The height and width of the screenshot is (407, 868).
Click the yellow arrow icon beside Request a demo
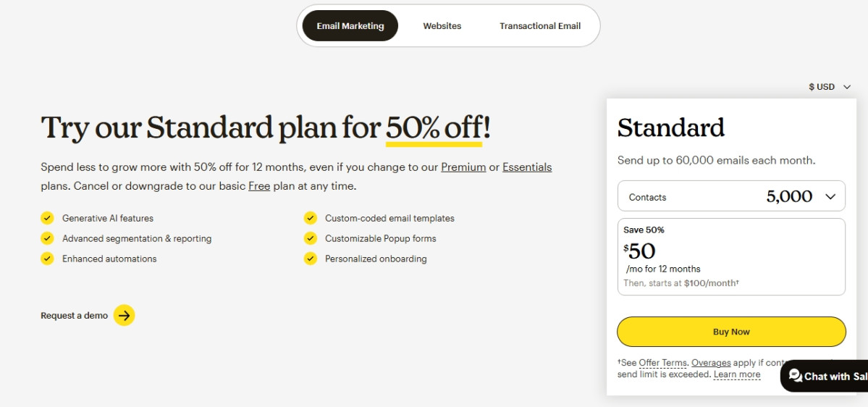tap(125, 315)
